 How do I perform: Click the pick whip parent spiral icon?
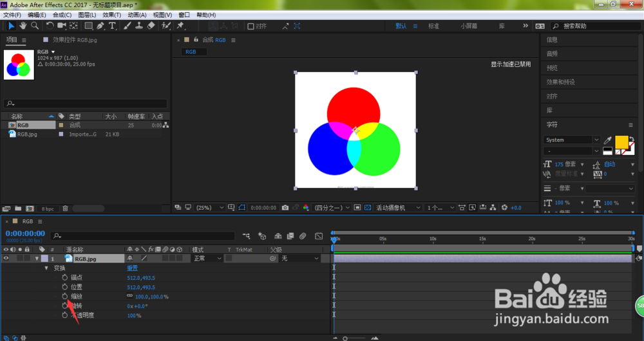272,259
